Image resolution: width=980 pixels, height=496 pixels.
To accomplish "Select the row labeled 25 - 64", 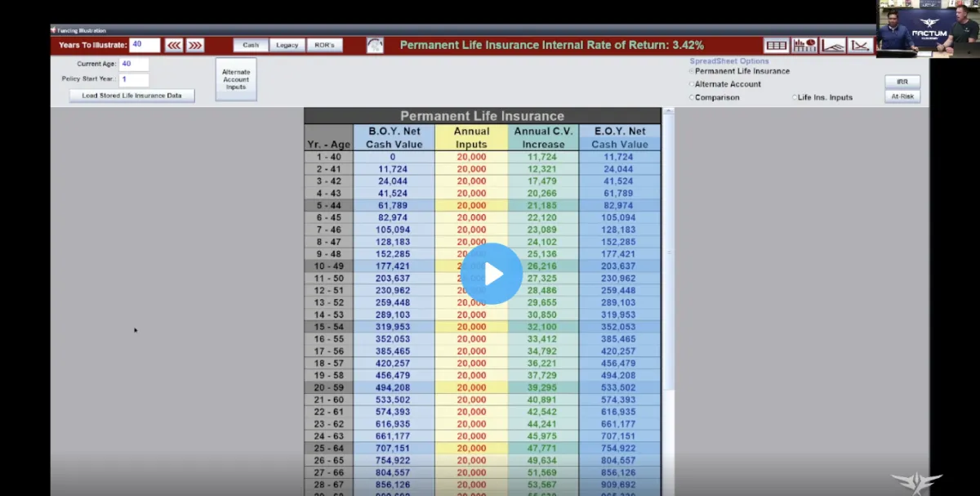I will pos(483,448).
